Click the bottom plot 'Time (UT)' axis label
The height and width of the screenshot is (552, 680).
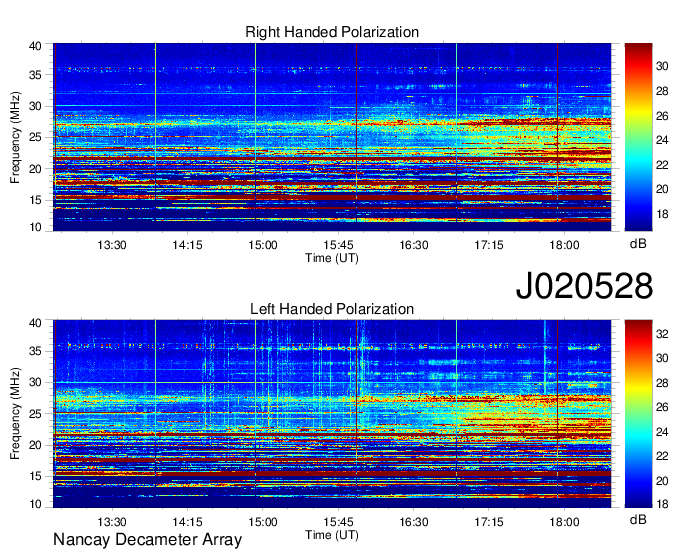pos(332,535)
